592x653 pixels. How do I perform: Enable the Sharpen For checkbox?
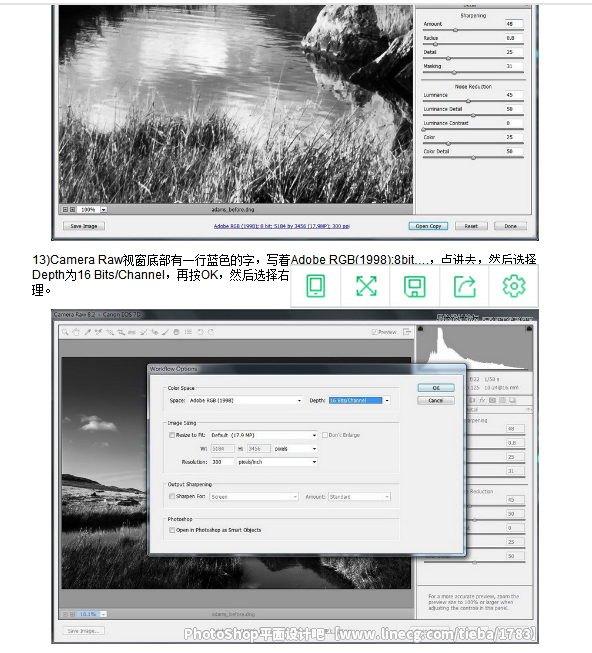[172, 496]
